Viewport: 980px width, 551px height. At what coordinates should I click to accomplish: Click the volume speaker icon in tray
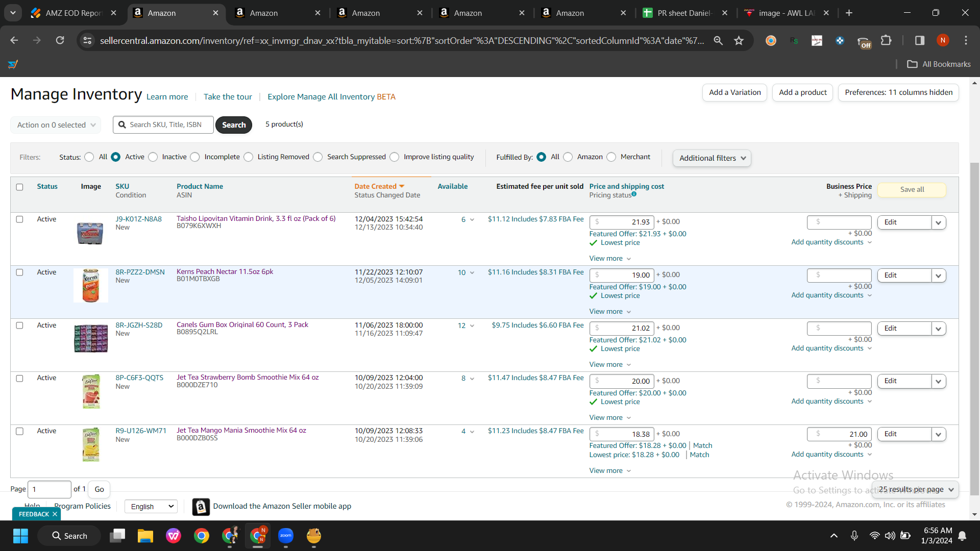click(x=890, y=536)
